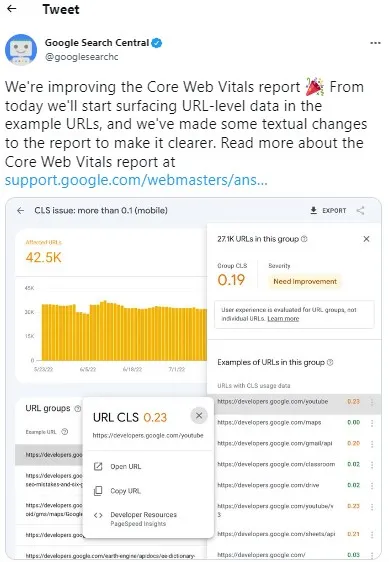This screenshot has height=562, width=389.
Task: Open the support.google.com/webmasters link
Action: pos(136,180)
